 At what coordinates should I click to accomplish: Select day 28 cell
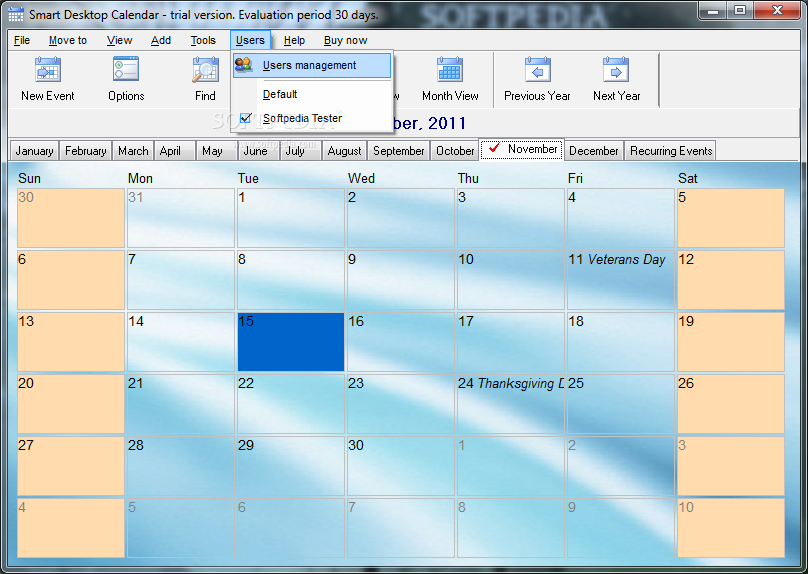[181, 466]
